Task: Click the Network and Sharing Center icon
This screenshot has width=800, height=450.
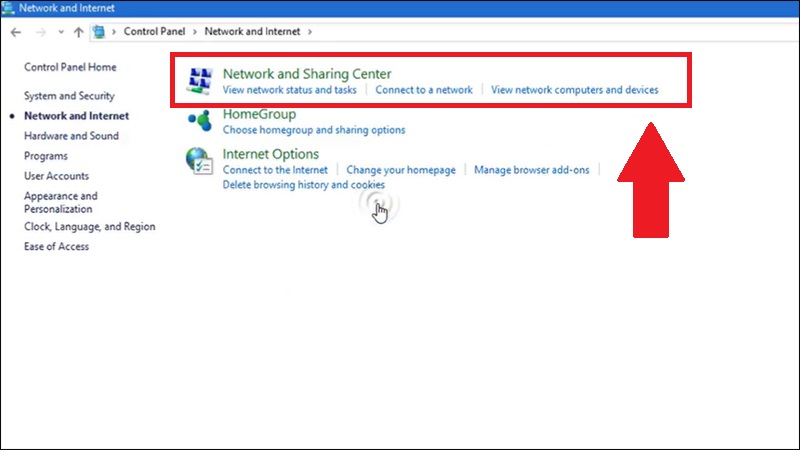Action: (x=201, y=81)
